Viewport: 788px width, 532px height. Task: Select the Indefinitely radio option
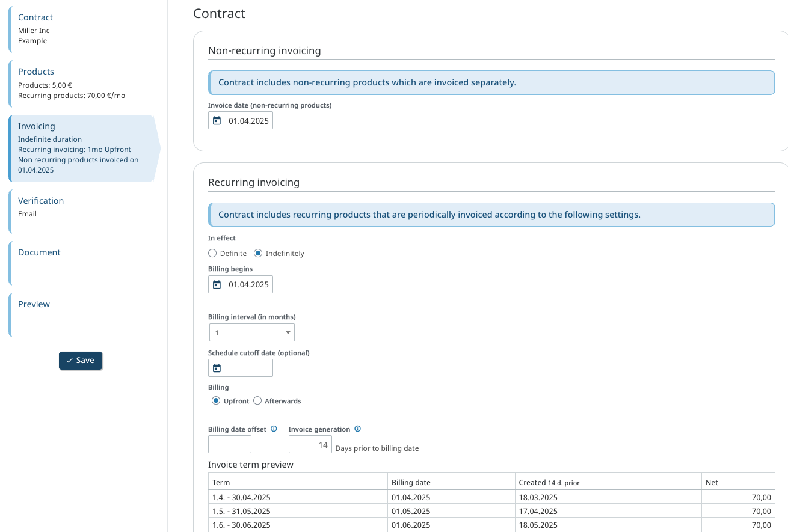point(258,254)
